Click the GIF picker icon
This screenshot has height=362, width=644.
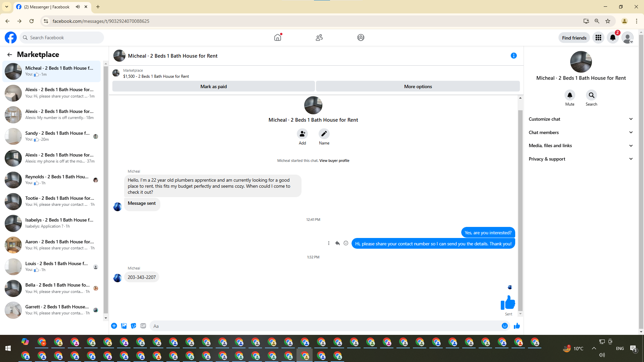click(x=143, y=326)
